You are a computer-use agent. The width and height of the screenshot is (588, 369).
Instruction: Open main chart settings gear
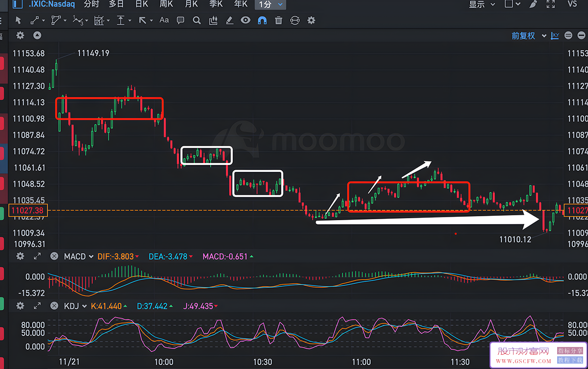20,35
